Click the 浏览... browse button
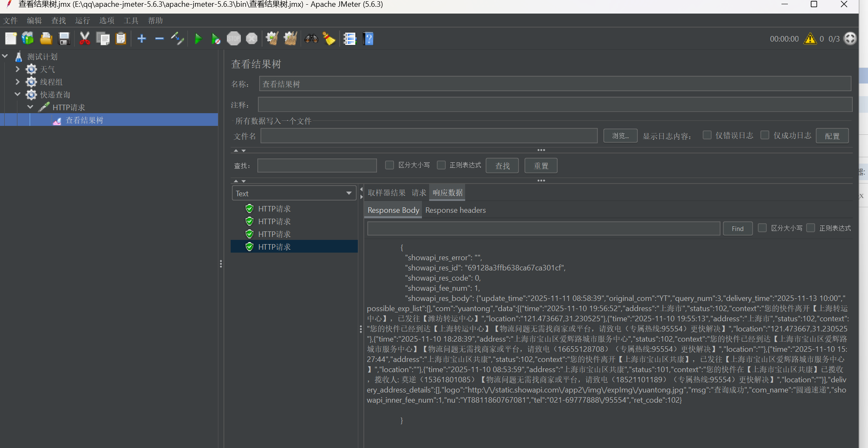The width and height of the screenshot is (868, 448). coord(620,136)
